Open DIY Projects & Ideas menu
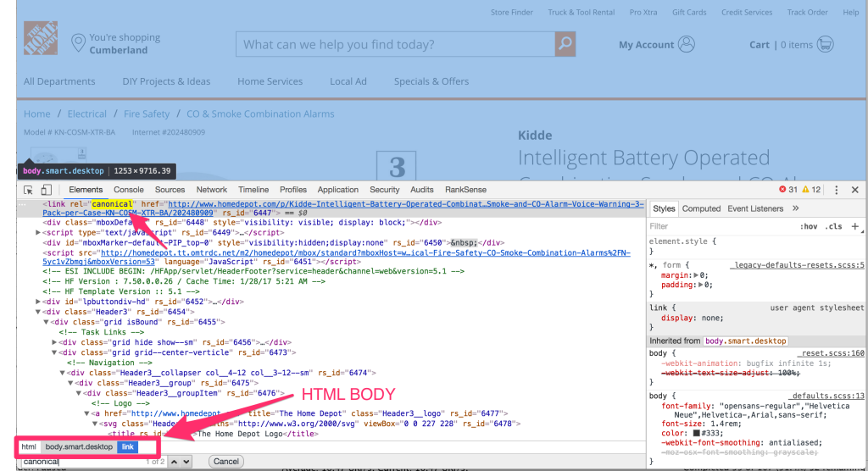 [x=166, y=81]
